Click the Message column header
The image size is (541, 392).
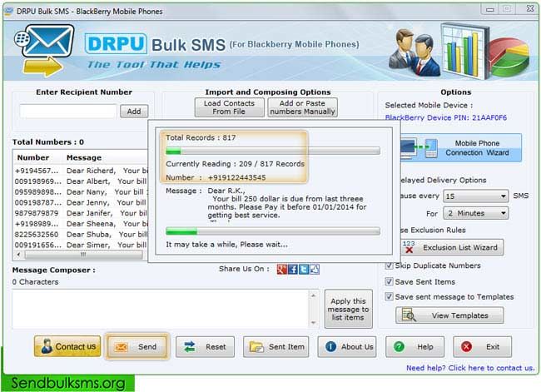(84, 157)
